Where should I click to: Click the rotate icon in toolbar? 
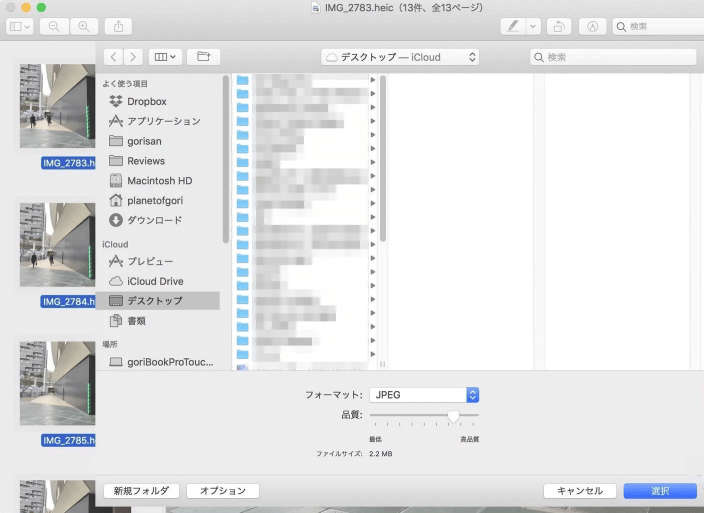(x=562, y=26)
